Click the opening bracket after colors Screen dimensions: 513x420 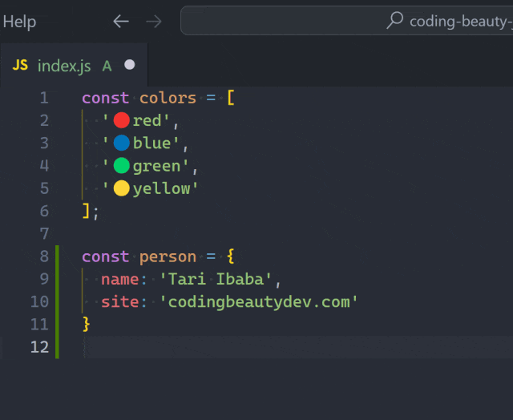tap(231, 98)
